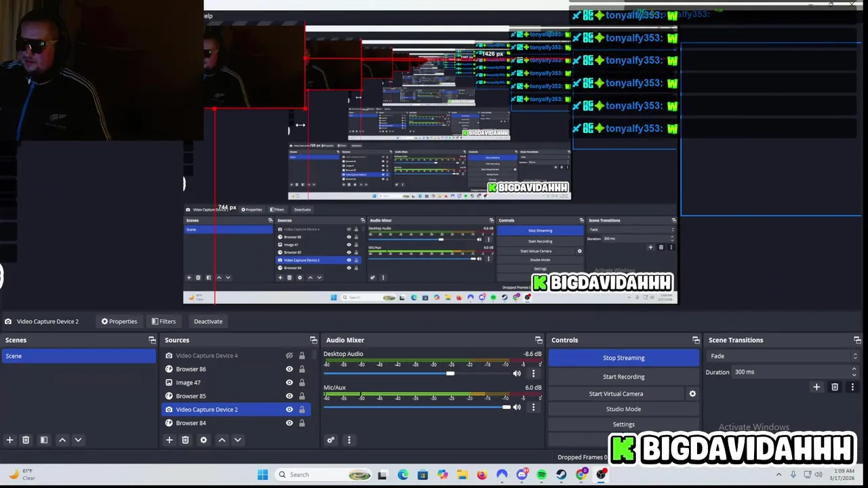Hide Video Capture Device 2 source
The width and height of the screenshot is (868, 488).
point(290,409)
